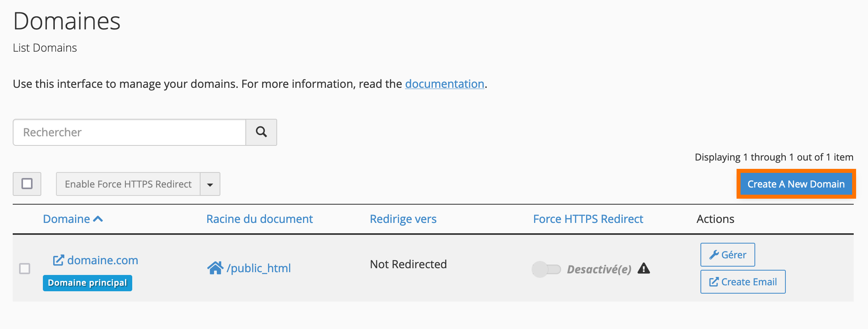Open the Force HTTPS Redirect dropdown arrow
This screenshot has height=329, width=868.
(x=210, y=184)
